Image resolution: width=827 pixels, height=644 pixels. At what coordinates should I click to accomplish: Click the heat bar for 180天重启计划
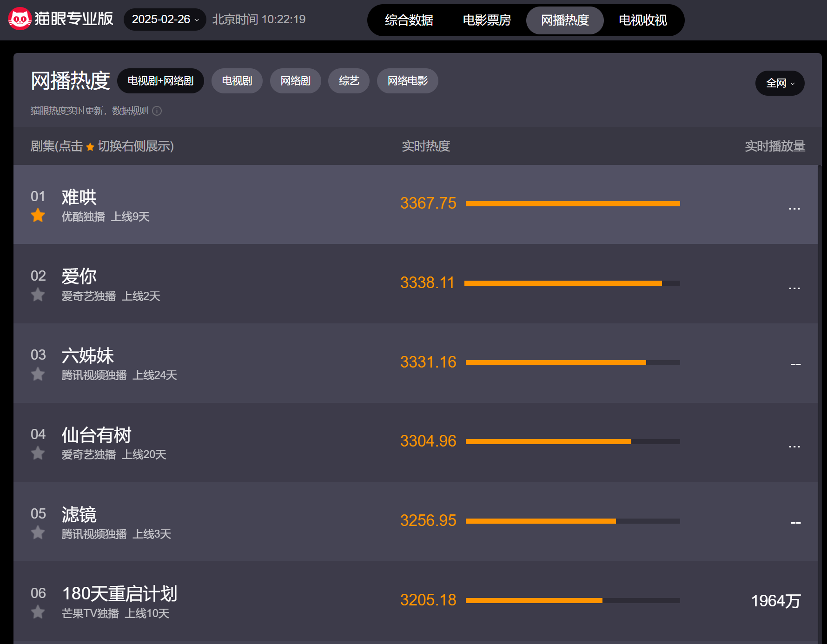573,600
